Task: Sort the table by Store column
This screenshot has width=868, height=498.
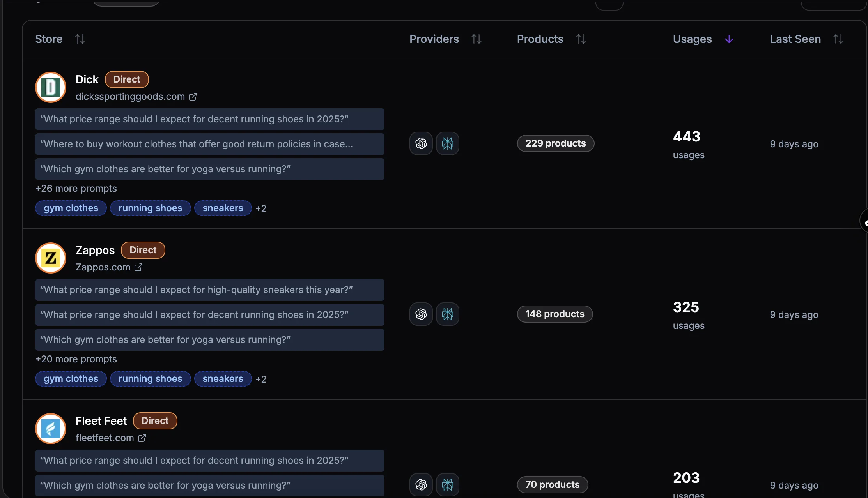Action: (x=80, y=39)
